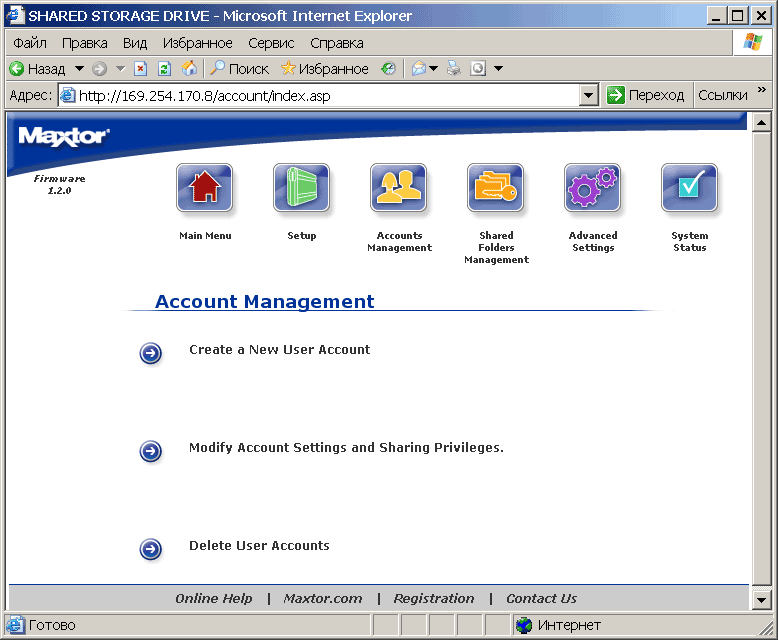Open the Online Help footer link
Image resolution: width=778 pixels, height=640 pixels.
(213, 599)
